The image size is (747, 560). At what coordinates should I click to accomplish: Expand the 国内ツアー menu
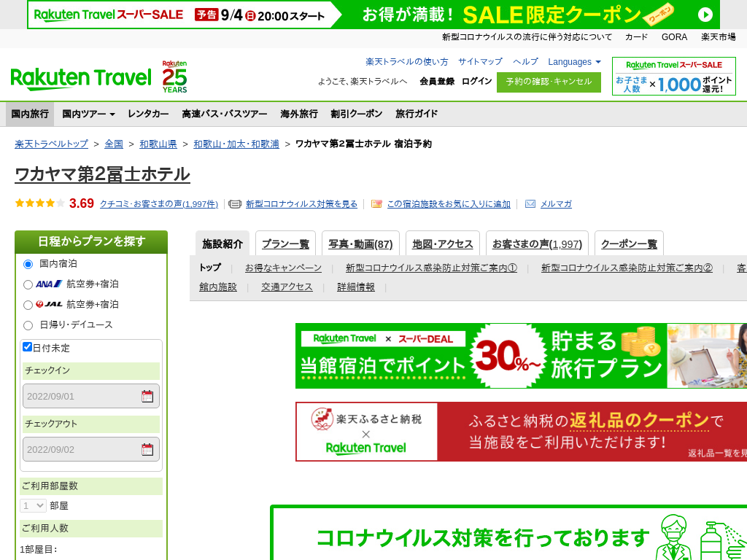(x=88, y=114)
